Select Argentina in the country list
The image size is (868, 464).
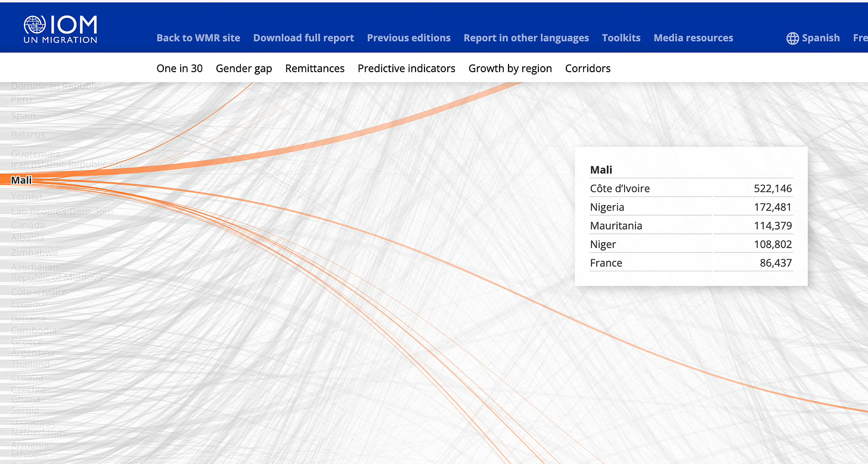coord(33,352)
